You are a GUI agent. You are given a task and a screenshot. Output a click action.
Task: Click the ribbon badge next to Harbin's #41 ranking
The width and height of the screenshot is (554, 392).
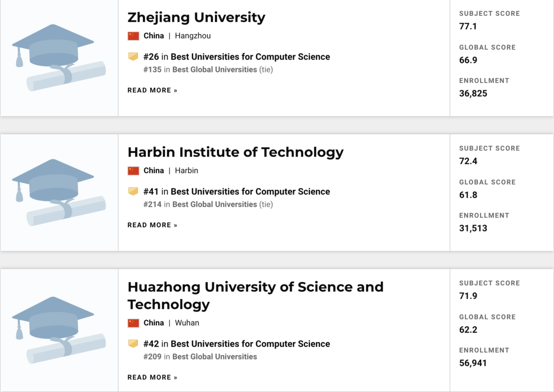[133, 191]
